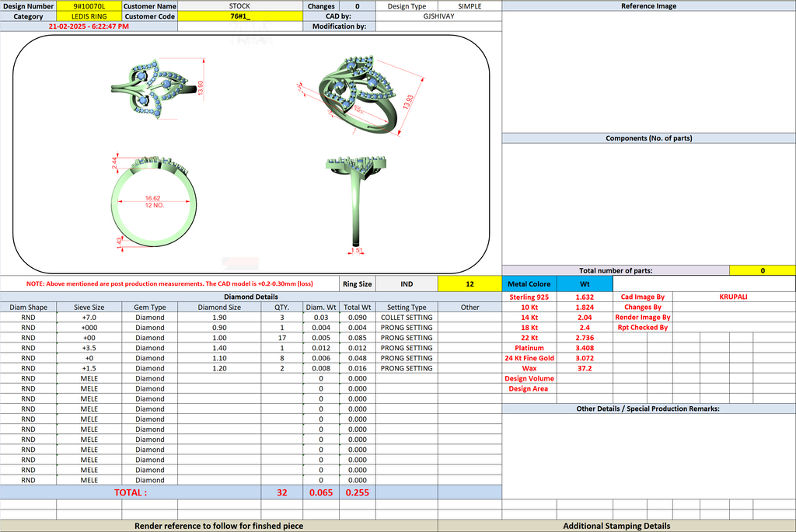This screenshot has height=532, width=796.
Task: Select the sieve size +3.5 cell
Action: 89,348
